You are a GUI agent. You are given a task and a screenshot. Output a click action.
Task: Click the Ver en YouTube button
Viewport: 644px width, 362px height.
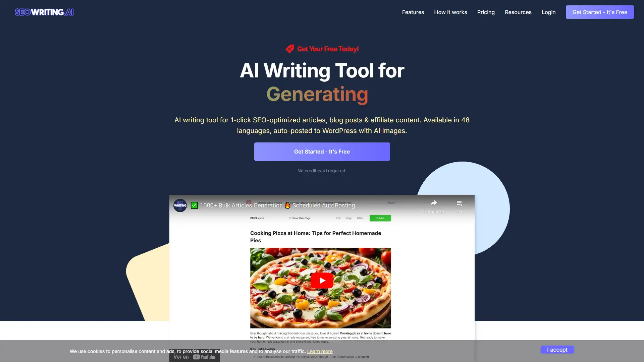click(x=195, y=356)
